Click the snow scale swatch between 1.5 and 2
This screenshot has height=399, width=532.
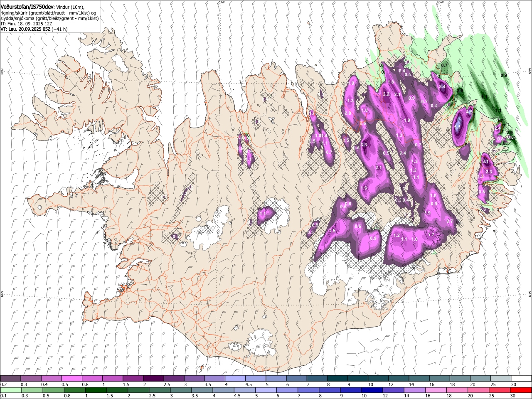click(133, 379)
